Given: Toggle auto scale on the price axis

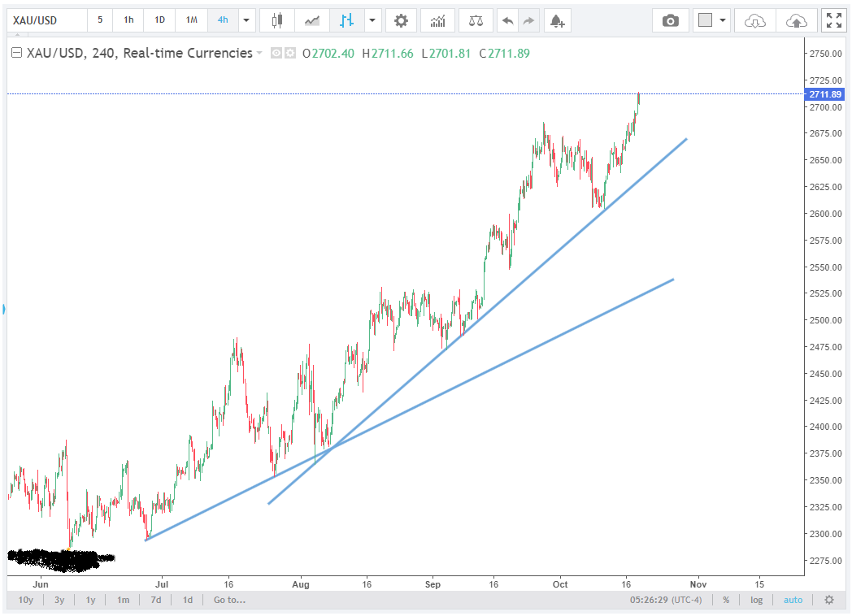Looking at the screenshot, I should coord(793,600).
